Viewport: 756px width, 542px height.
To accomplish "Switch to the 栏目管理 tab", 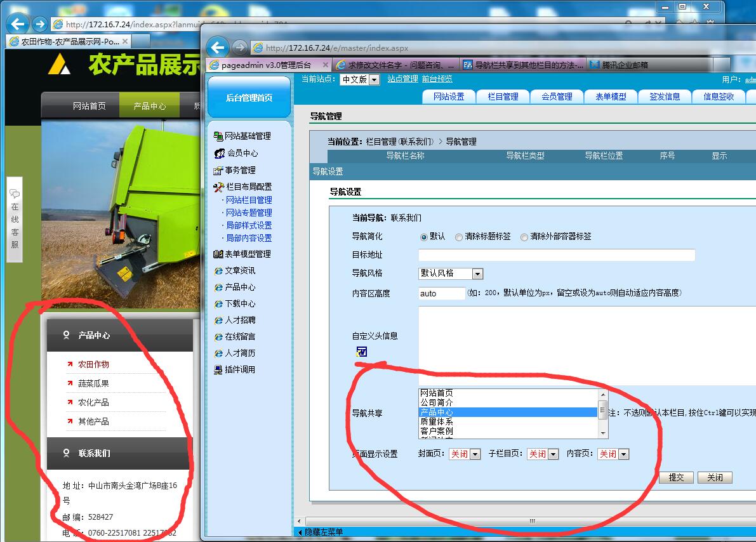I will pyautogui.click(x=503, y=96).
